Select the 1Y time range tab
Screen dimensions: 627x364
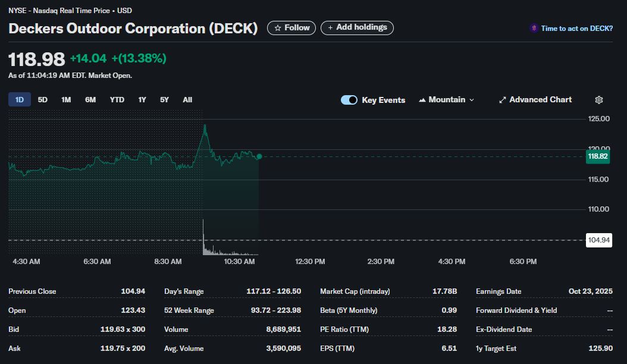(x=142, y=99)
